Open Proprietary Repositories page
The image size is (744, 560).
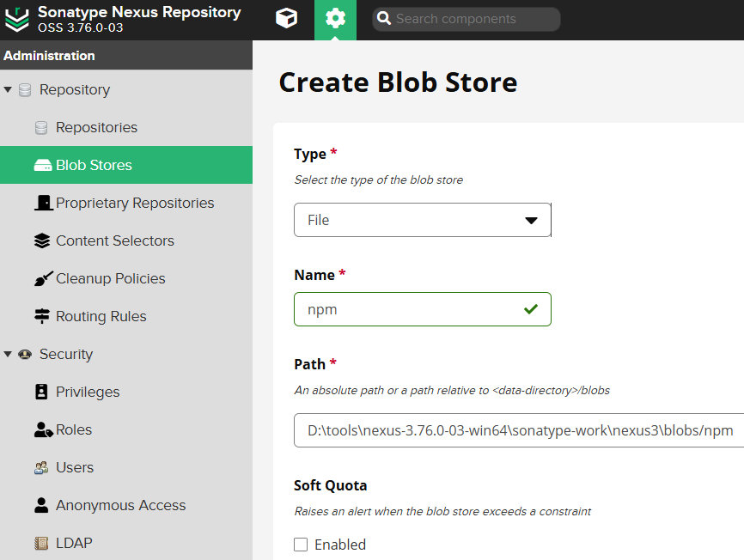[126, 203]
